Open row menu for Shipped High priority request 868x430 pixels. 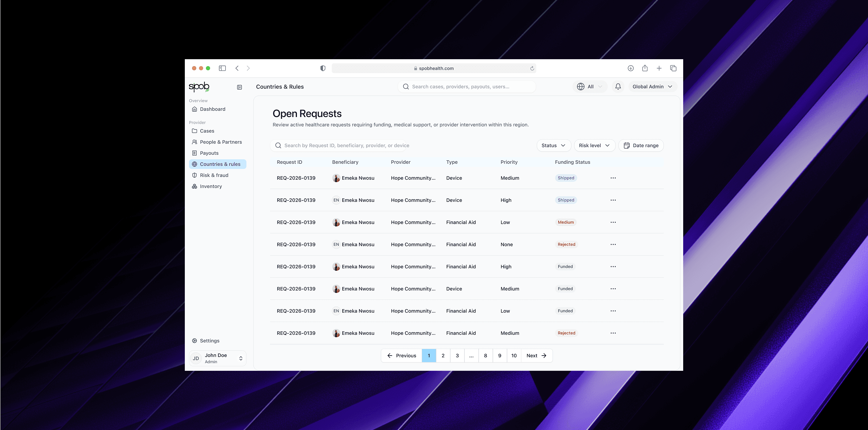coord(613,200)
